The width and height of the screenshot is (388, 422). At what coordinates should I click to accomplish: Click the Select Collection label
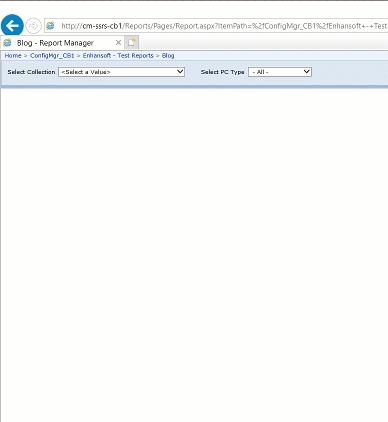click(31, 72)
